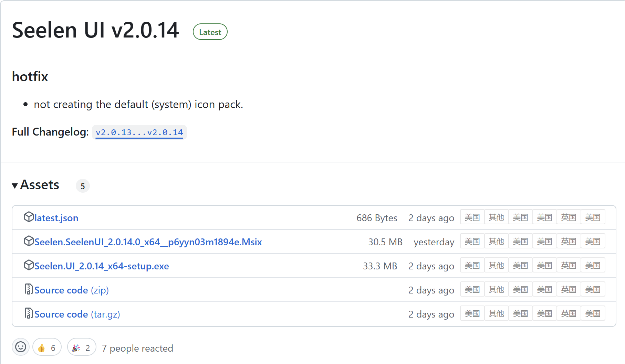Screen dimensions: 625x364
Task: Add a party popper reaction showing 2
Action: coord(82,347)
